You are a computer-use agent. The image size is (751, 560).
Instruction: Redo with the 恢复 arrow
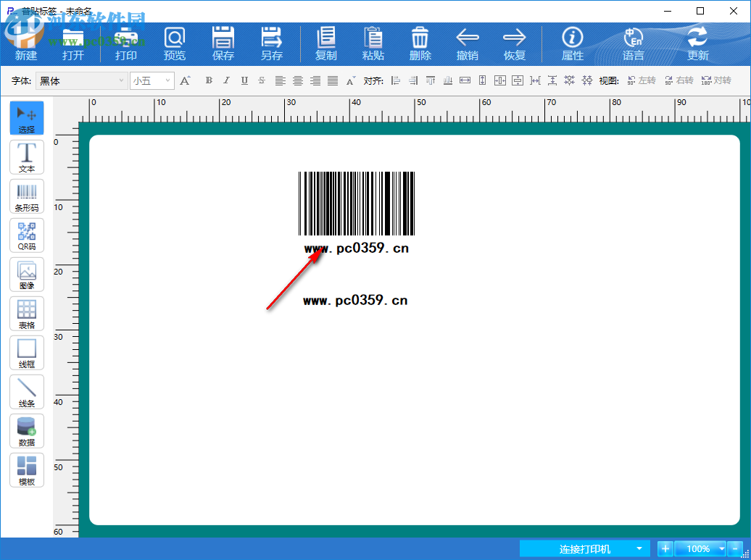point(515,43)
